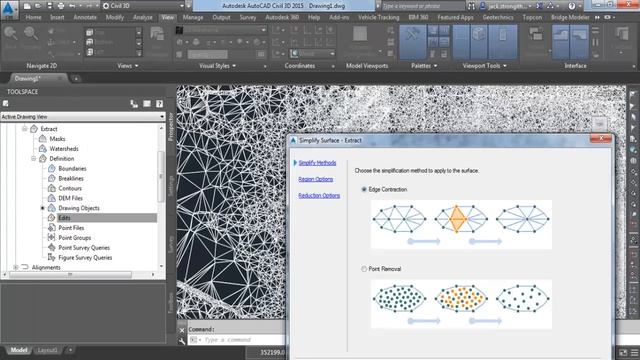Click the Plot printer icon in quick access toolbar
This screenshot has height=360, width=640.
tap(61, 6)
